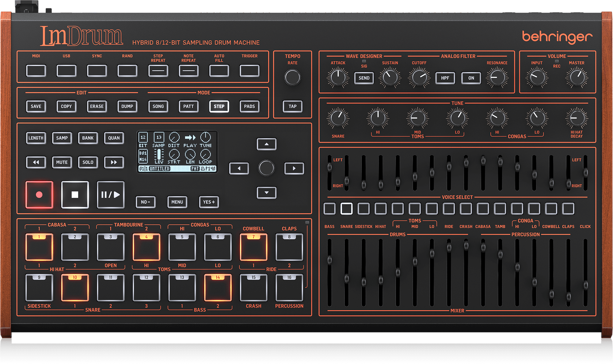Click the Click mixer level fader
The height and width of the screenshot is (364, 613).
[x=586, y=285]
